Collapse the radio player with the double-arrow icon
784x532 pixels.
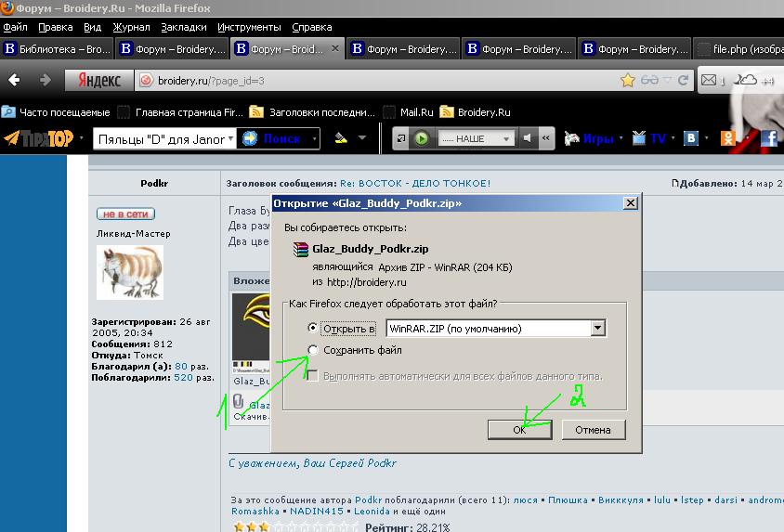point(546,138)
